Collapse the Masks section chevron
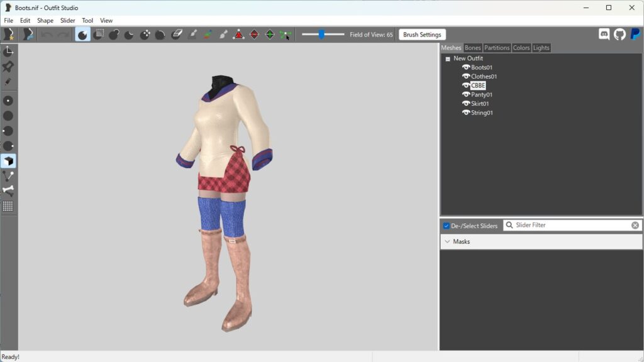The image size is (644, 362). [447, 241]
